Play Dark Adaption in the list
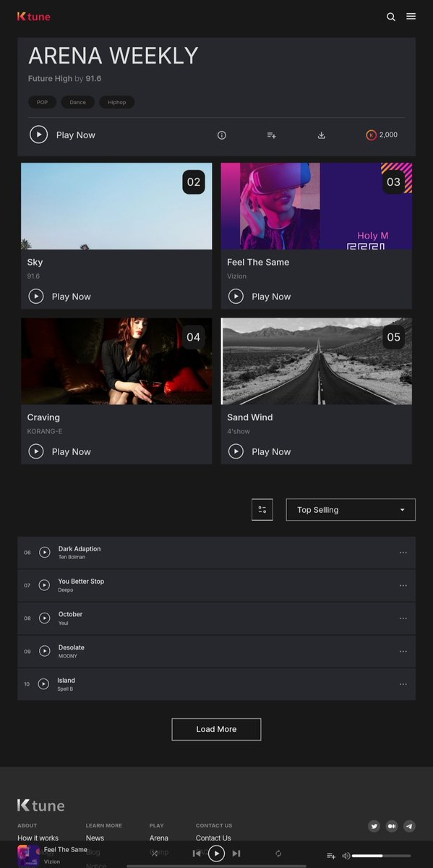Image resolution: width=433 pixels, height=868 pixels. click(44, 552)
